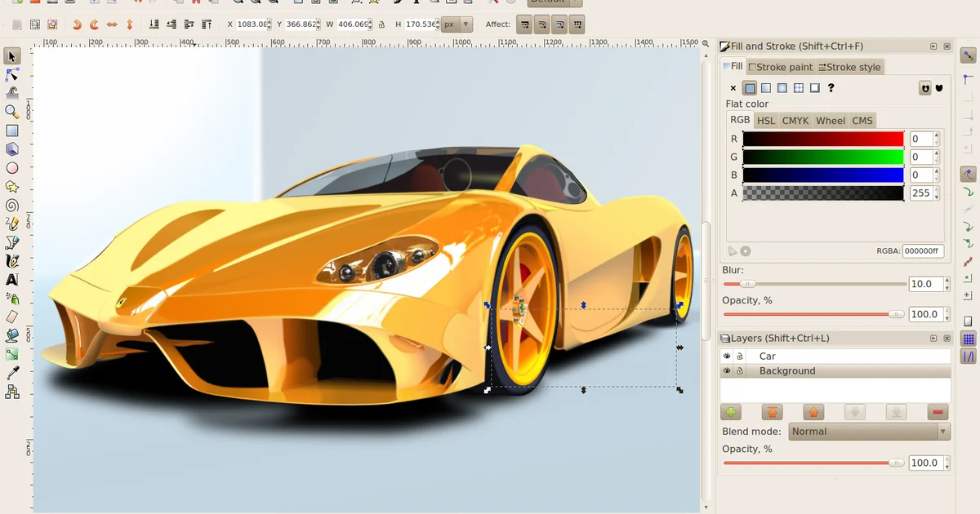Select the 3D Box tool

pyautogui.click(x=11, y=149)
